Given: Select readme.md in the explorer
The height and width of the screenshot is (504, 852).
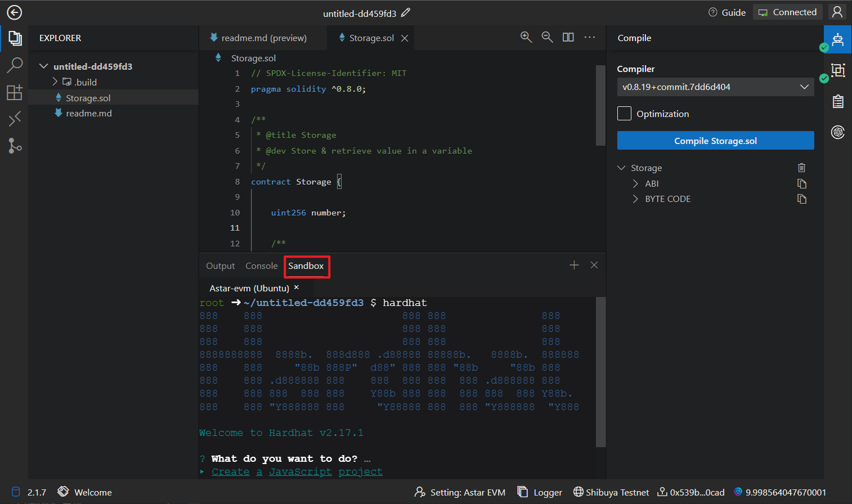Looking at the screenshot, I should tap(88, 114).
